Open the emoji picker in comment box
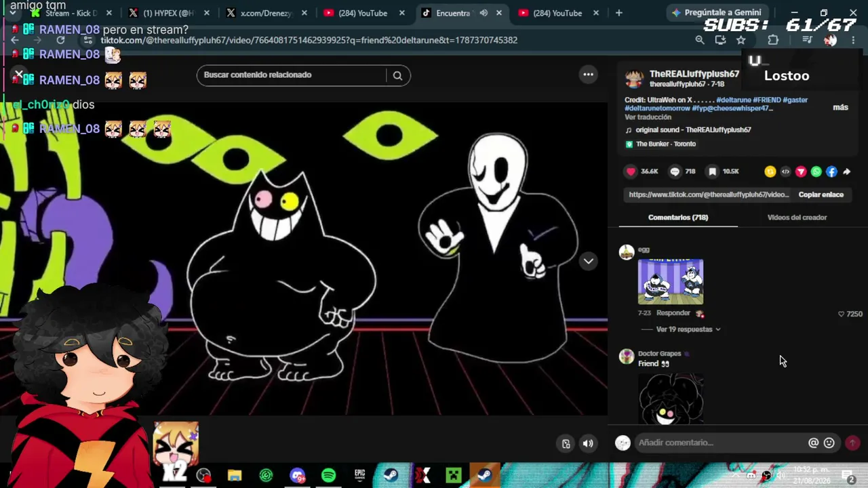This screenshot has height=488, width=868. point(829,443)
